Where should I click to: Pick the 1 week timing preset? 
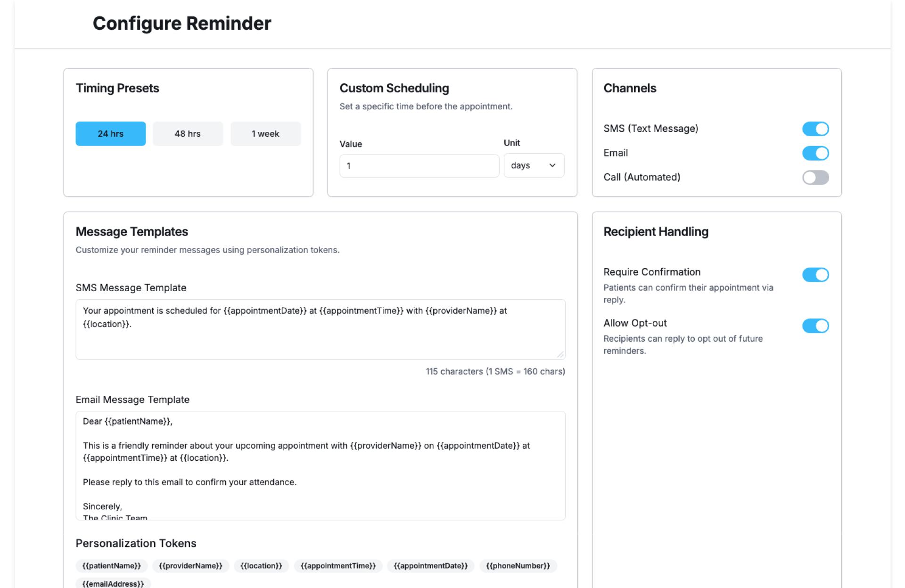click(x=265, y=134)
